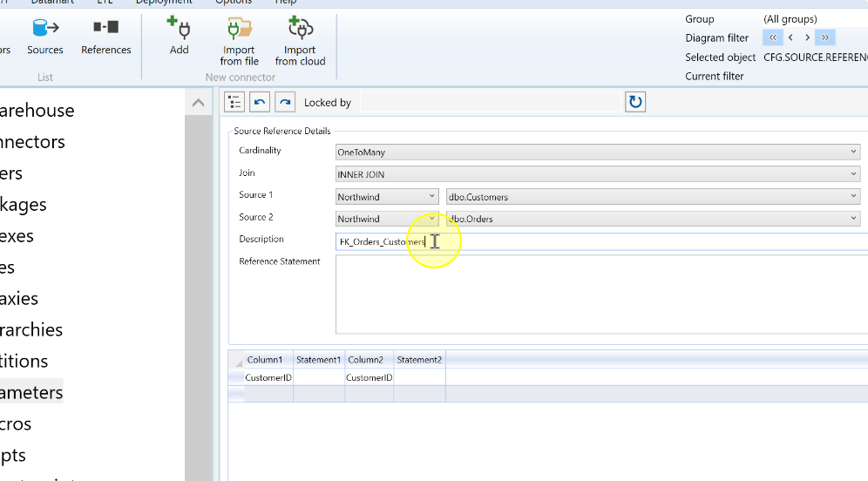Image resolution: width=868 pixels, height=481 pixels.
Task: Select the Statement2 column header
Action: (419, 360)
